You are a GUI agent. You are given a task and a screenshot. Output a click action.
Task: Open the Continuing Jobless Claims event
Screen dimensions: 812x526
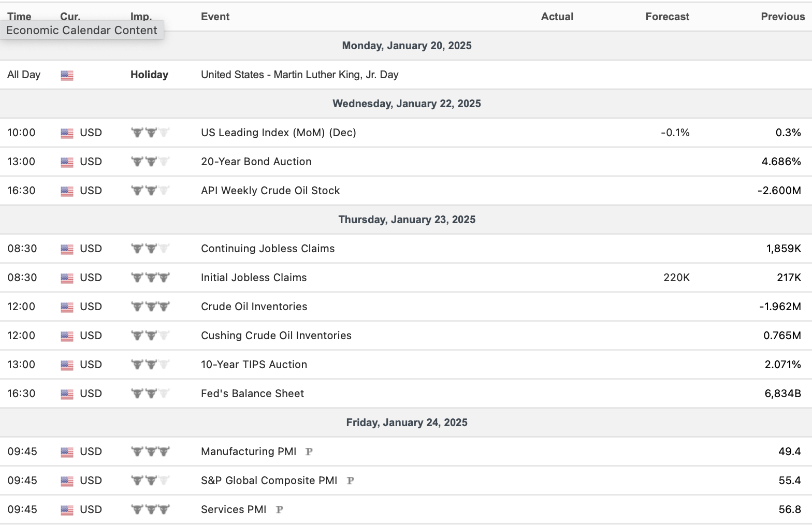point(267,249)
